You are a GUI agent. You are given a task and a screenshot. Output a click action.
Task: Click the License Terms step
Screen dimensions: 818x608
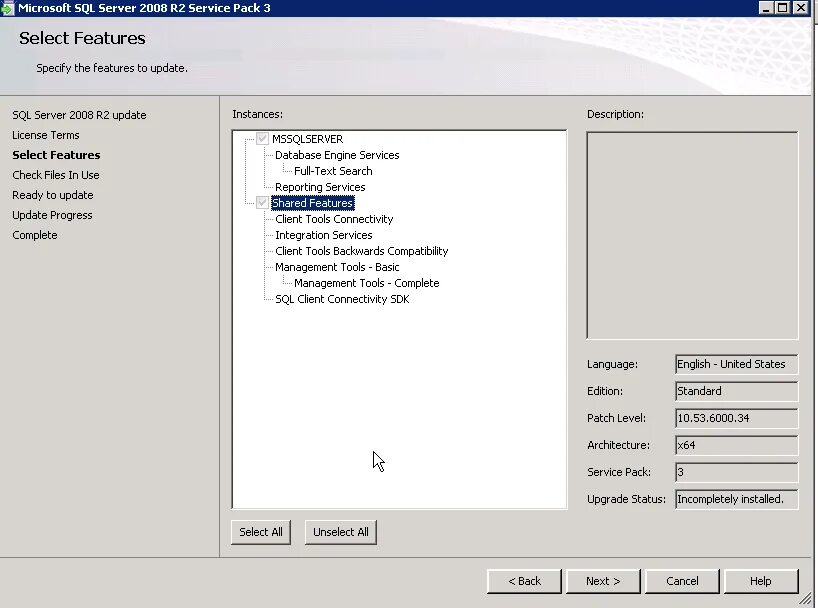46,135
